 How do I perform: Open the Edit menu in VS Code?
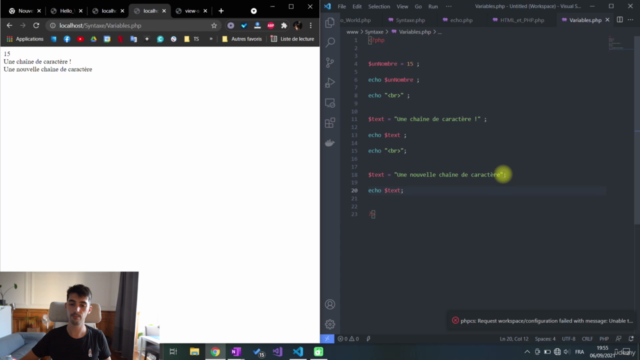357,7
